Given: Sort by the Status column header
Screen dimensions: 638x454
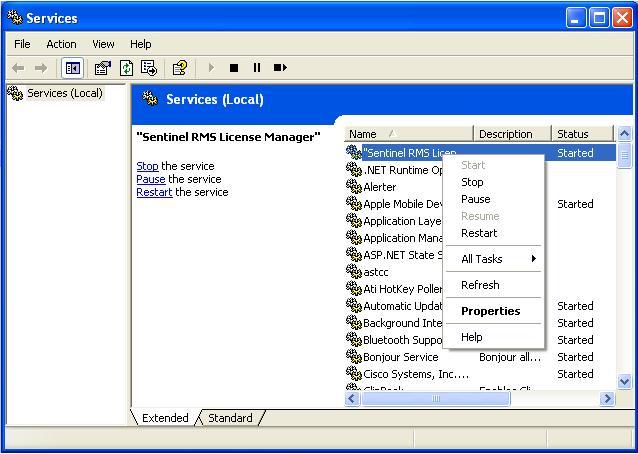Looking at the screenshot, I should click(x=578, y=134).
